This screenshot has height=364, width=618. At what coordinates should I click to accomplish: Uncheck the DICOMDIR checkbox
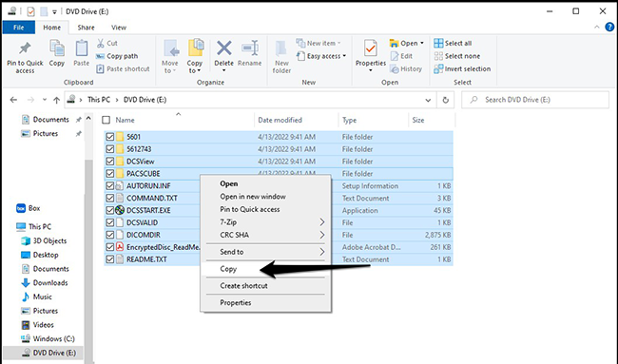coord(110,235)
